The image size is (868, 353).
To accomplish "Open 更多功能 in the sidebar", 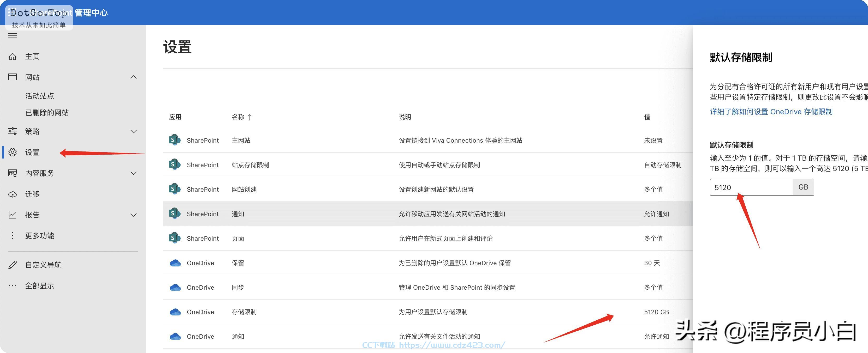I will tap(40, 236).
